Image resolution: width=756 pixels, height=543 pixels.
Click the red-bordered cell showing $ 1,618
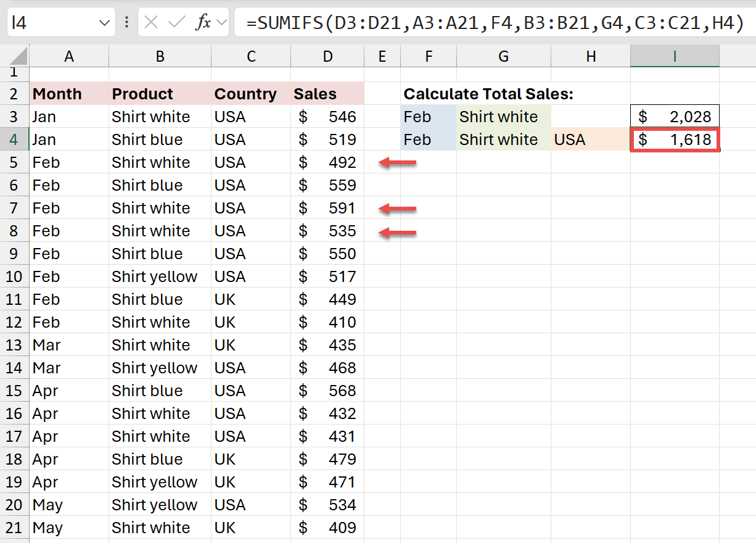pos(674,139)
